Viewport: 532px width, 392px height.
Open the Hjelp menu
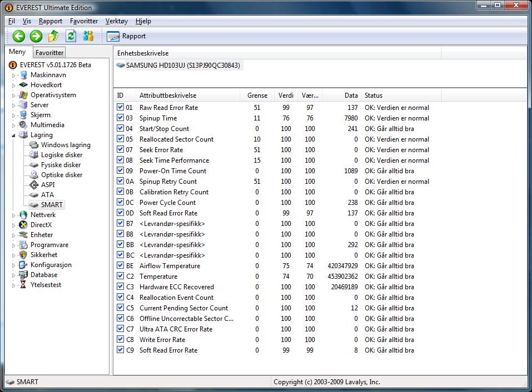143,21
